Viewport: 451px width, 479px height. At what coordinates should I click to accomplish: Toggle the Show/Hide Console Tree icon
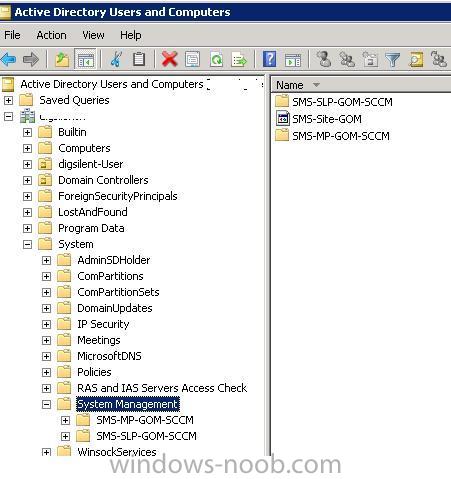point(85,60)
